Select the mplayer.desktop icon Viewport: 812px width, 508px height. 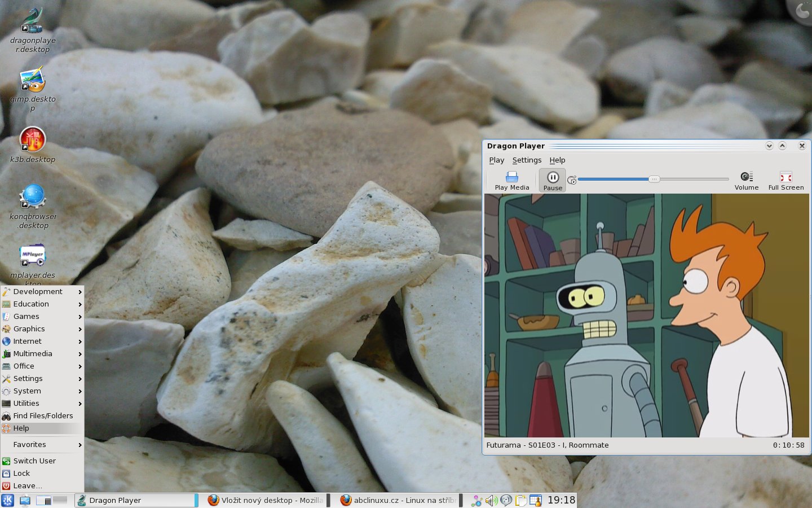click(x=33, y=264)
